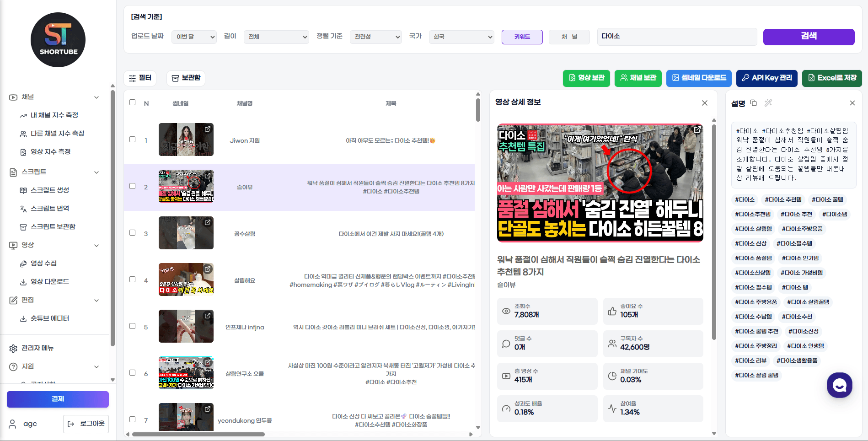Toggle the select-all checkbox in table header

tap(133, 102)
